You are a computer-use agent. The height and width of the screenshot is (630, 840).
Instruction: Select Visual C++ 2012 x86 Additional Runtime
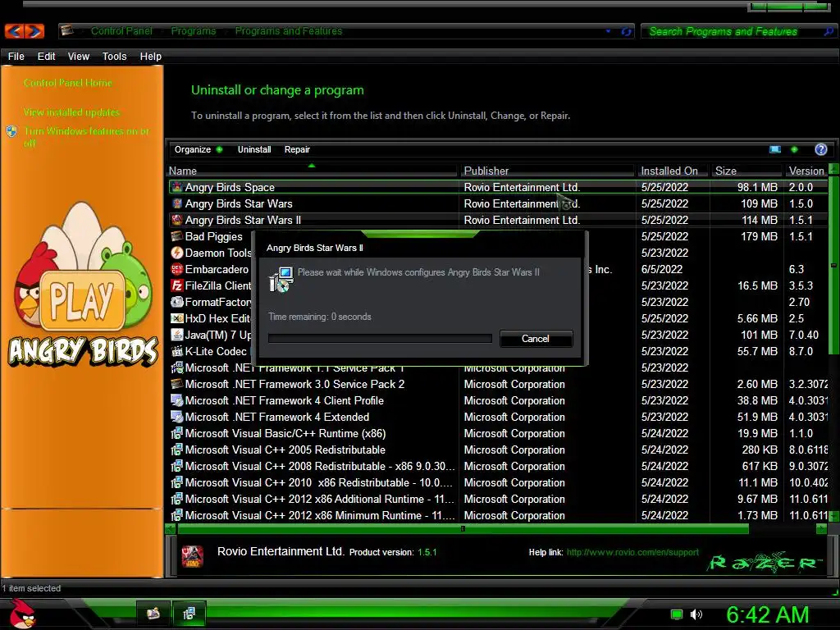tap(498, 499)
